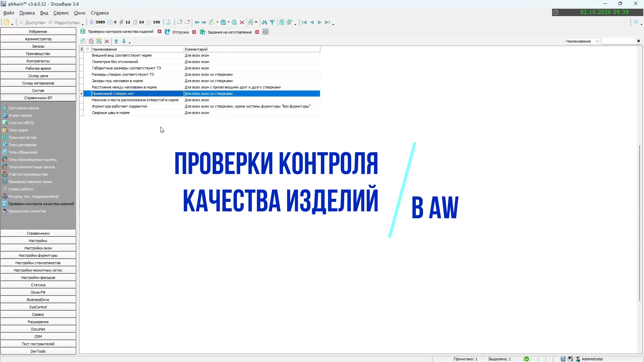Go to previous record arrow

coord(312,22)
